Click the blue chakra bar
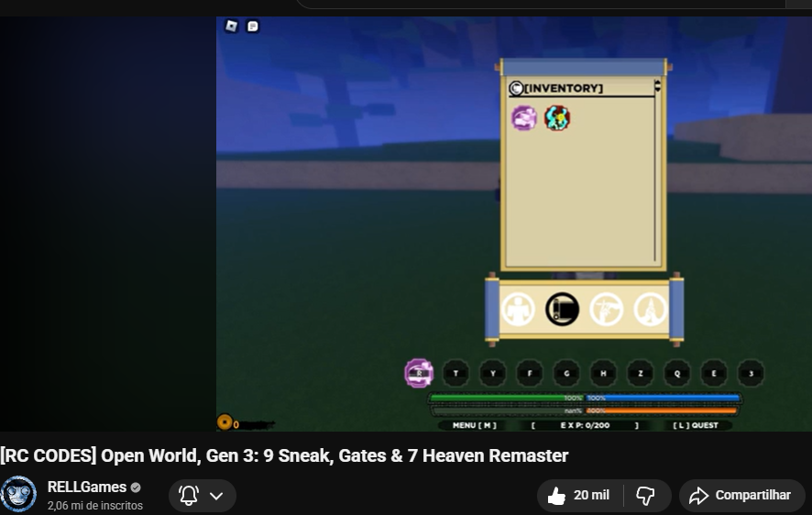 (663, 398)
